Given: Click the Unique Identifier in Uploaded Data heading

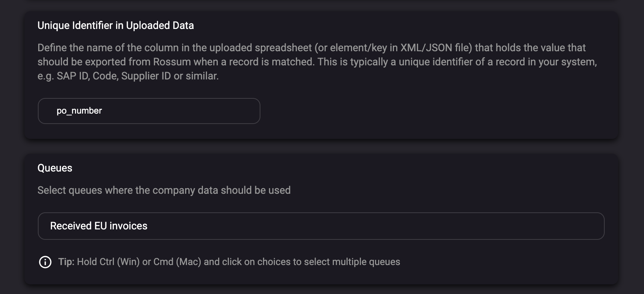Looking at the screenshot, I should 115,26.
